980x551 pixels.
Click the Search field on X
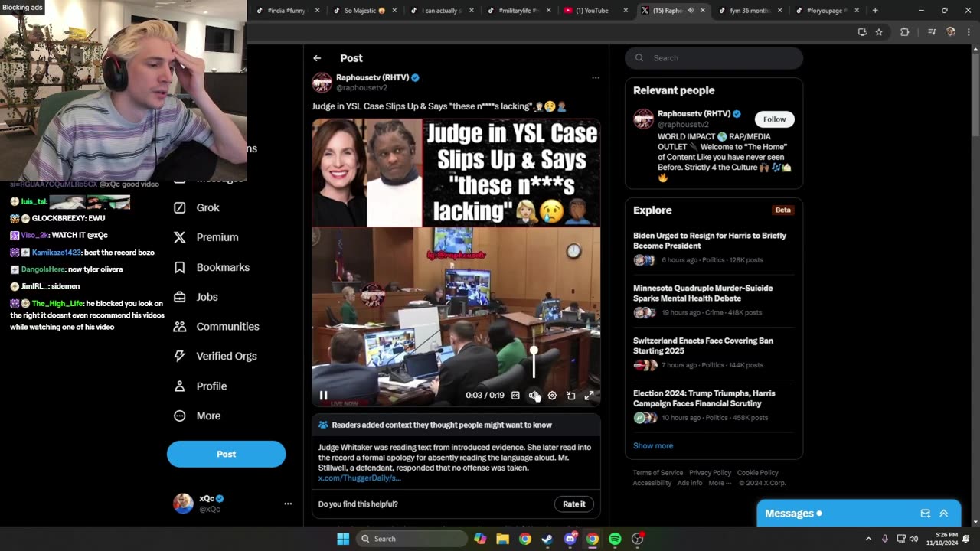coord(714,58)
